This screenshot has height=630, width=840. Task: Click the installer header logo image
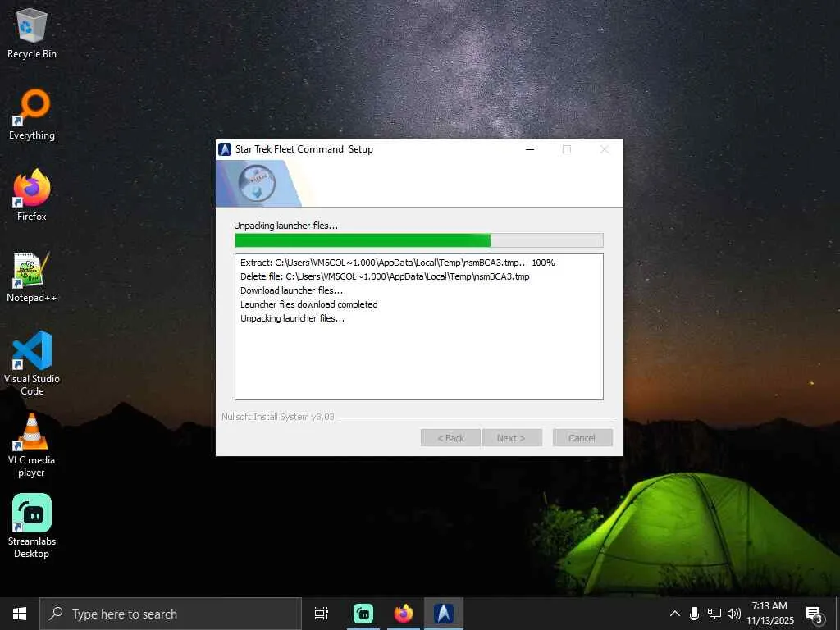258,183
